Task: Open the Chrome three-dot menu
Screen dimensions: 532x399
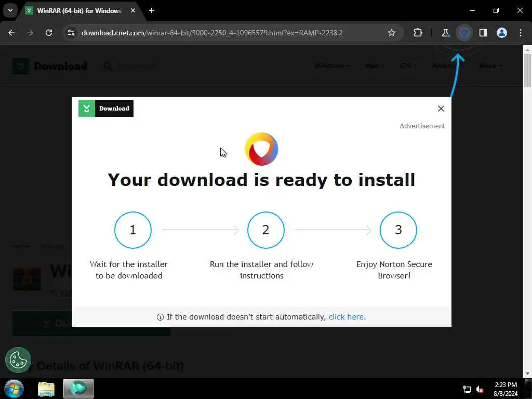Action: (x=521, y=33)
